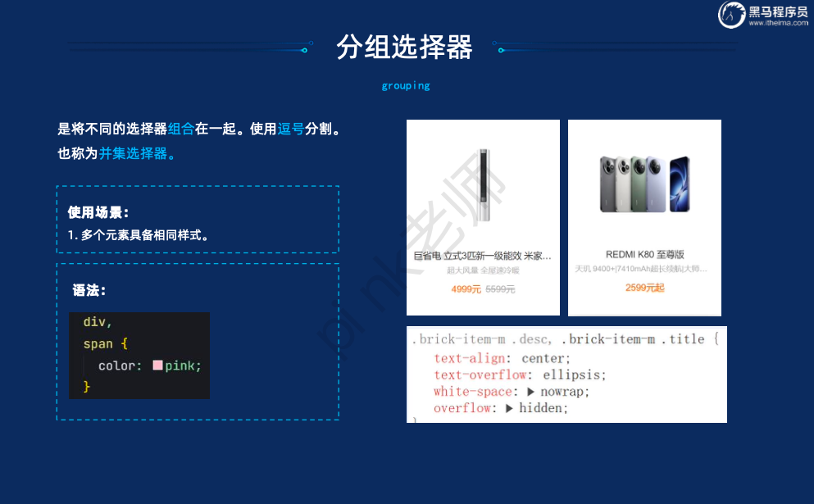Click the REDMI K80 phones image
Viewport: 814px width, 504px height.
[x=645, y=184]
